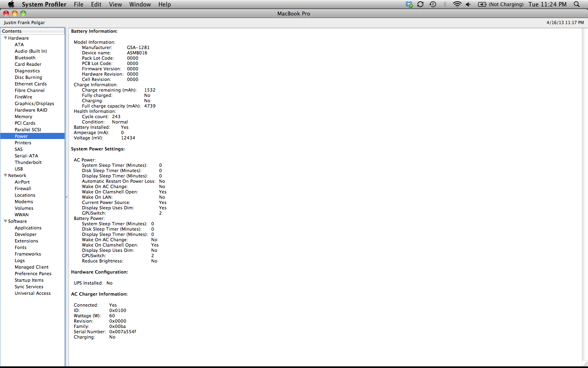Open the Edit menu
The width and height of the screenshot is (588, 368).
[96, 4]
